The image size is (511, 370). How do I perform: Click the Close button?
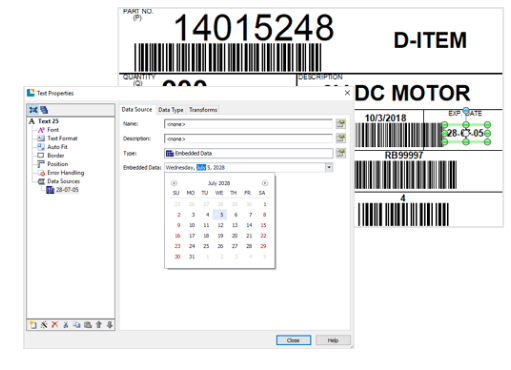coord(293,340)
